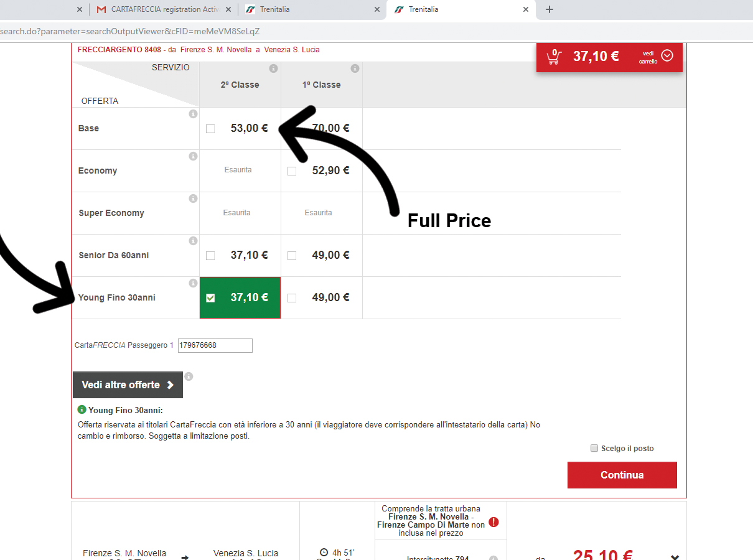Expand Vedi altre offerte
This screenshot has width=753, height=560.
128,385
